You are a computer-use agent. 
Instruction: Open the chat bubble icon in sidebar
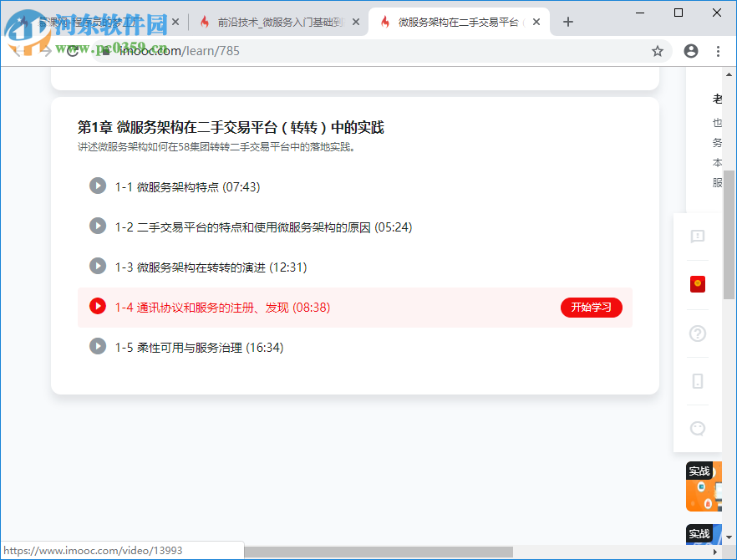tap(698, 428)
